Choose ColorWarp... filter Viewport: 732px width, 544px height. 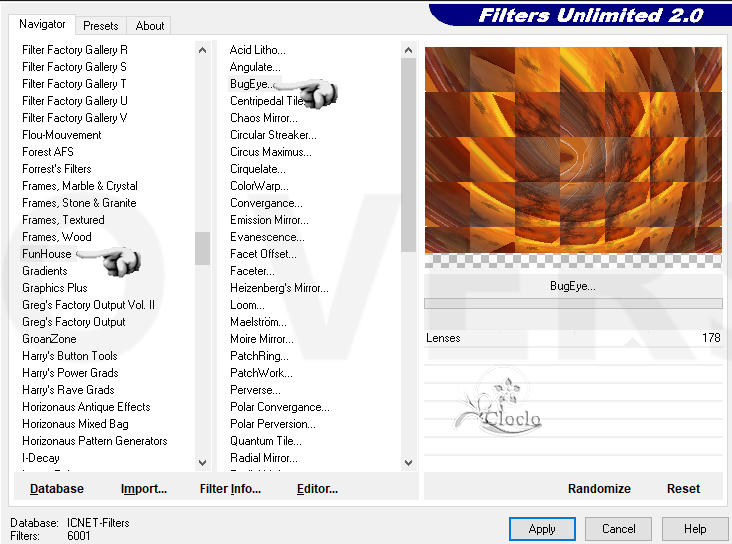(259, 186)
